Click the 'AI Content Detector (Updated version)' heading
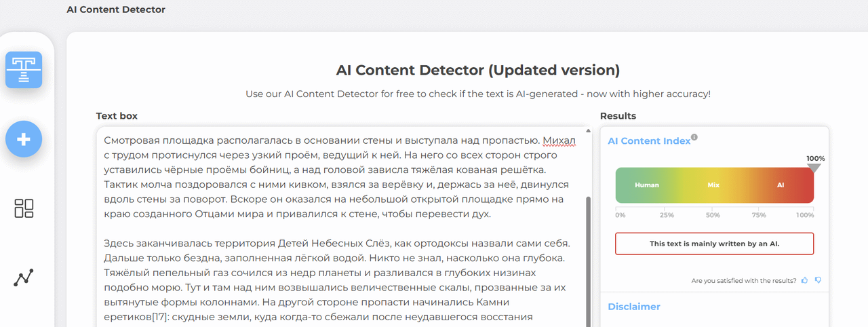Viewport: 868px width, 327px height. (478, 70)
